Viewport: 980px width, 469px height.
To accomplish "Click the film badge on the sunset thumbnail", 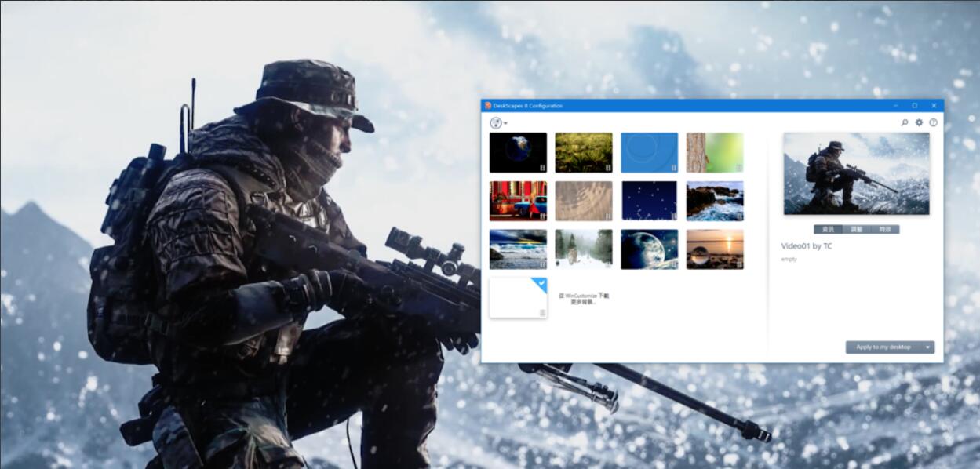I will pyautogui.click(x=739, y=265).
